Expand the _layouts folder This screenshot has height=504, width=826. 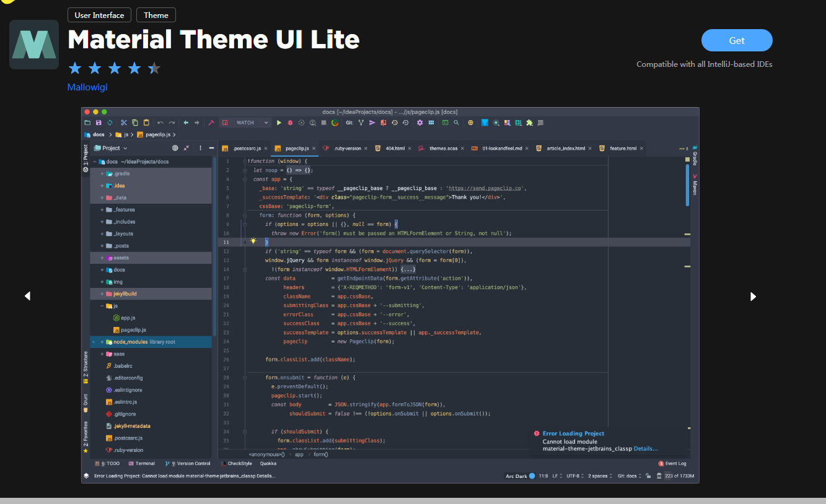(x=101, y=234)
